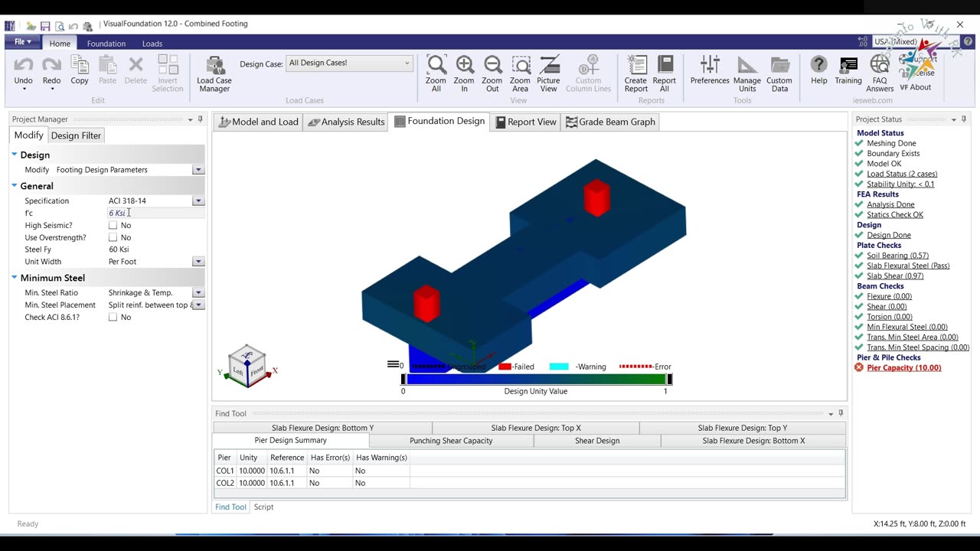Screen dimensions: 980x551
Task: Click the Slab Flexural Steel (Pass) link
Action: 908,266
